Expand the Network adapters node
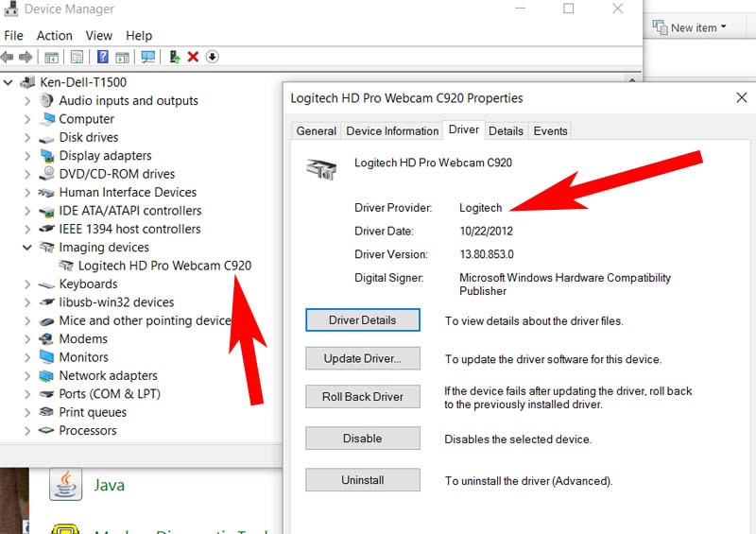The height and width of the screenshot is (534, 756). [26, 376]
